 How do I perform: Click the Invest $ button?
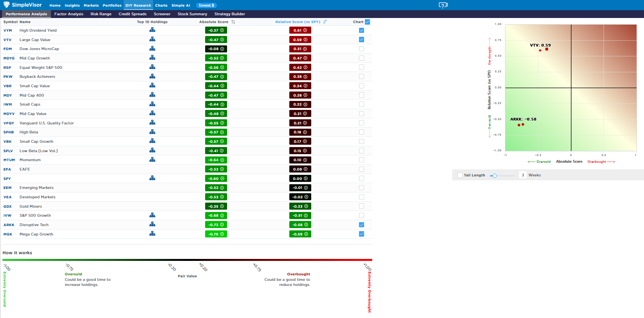206,5
